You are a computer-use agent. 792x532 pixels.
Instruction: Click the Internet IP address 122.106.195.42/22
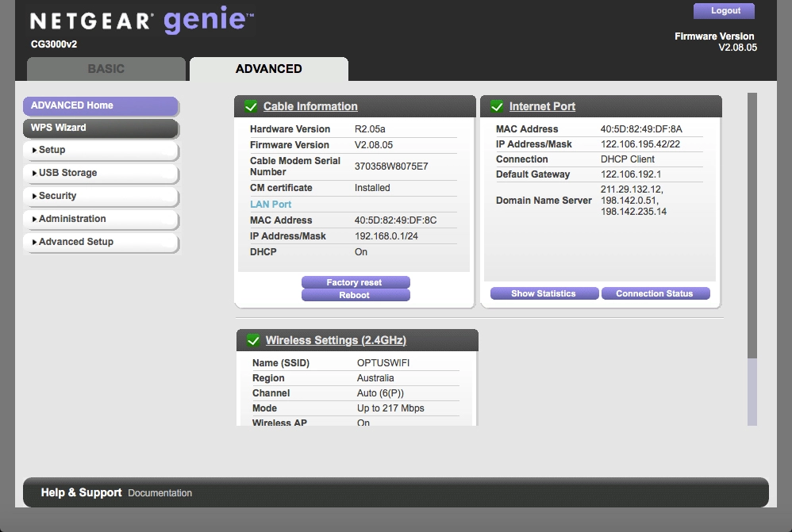[x=640, y=144]
